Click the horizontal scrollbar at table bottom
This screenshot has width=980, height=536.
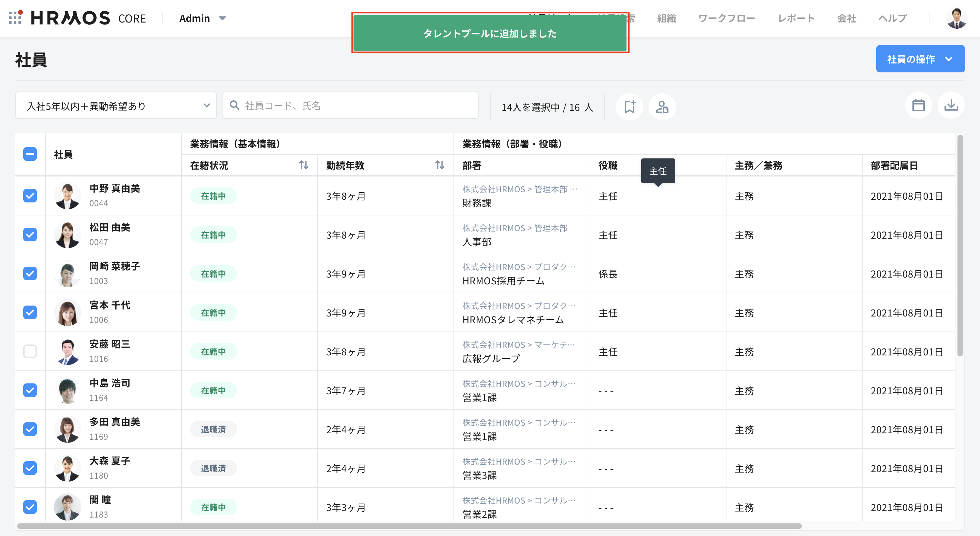click(409, 526)
